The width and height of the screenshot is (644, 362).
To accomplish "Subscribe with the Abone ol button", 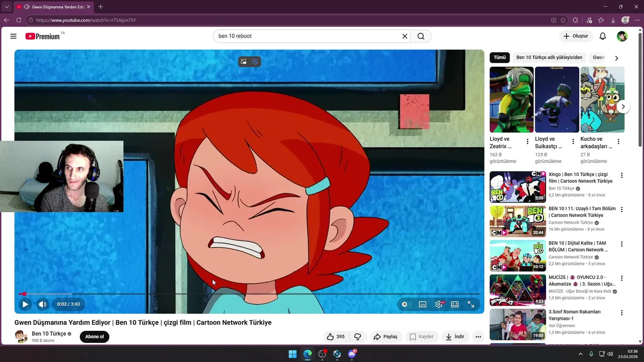I will (x=95, y=337).
